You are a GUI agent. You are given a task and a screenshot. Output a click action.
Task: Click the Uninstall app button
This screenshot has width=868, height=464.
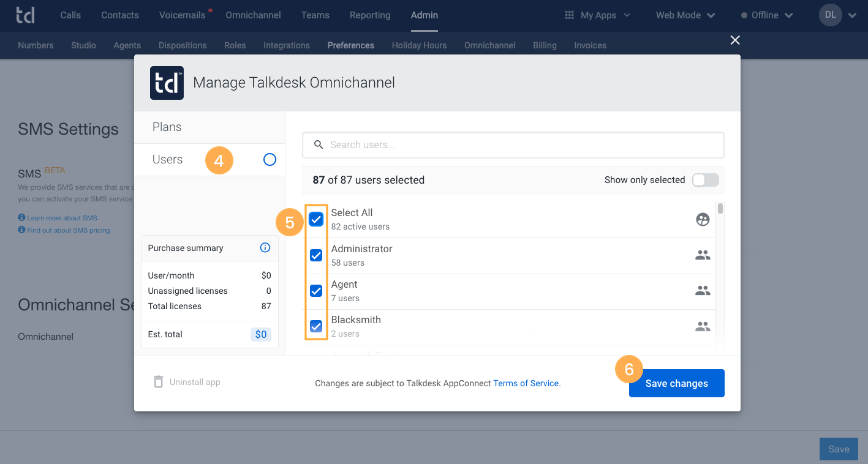pyautogui.click(x=186, y=382)
